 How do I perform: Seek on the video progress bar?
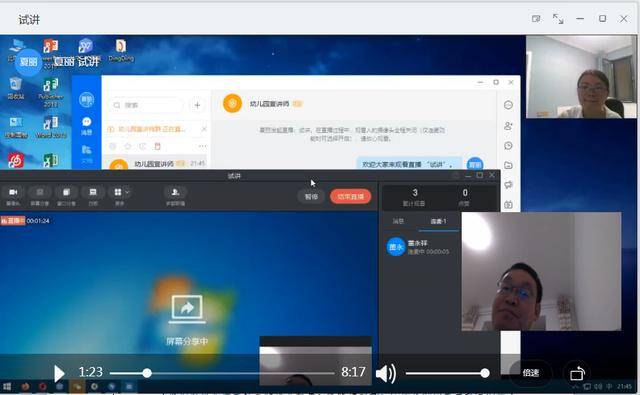[x=222, y=373]
